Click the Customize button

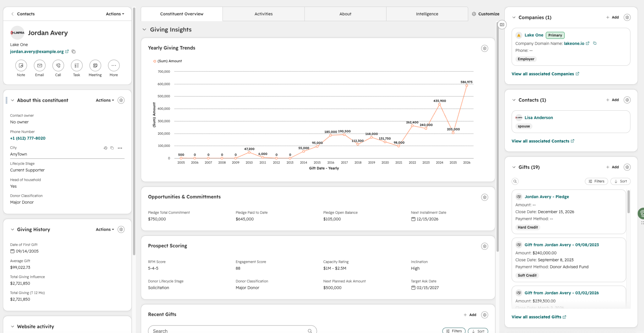pos(486,14)
